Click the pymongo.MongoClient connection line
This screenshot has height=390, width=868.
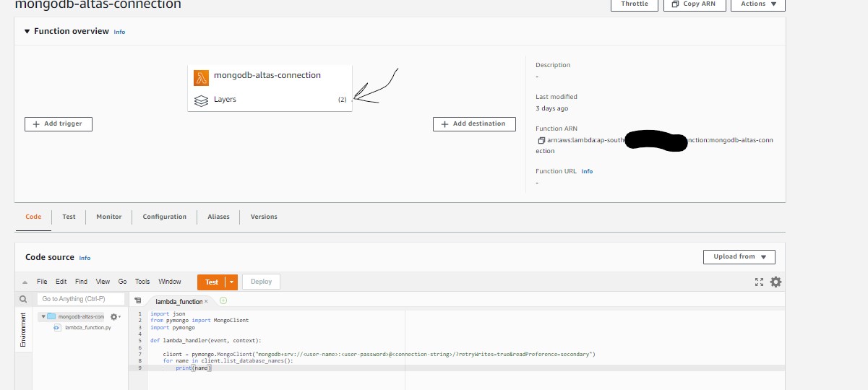click(379, 354)
